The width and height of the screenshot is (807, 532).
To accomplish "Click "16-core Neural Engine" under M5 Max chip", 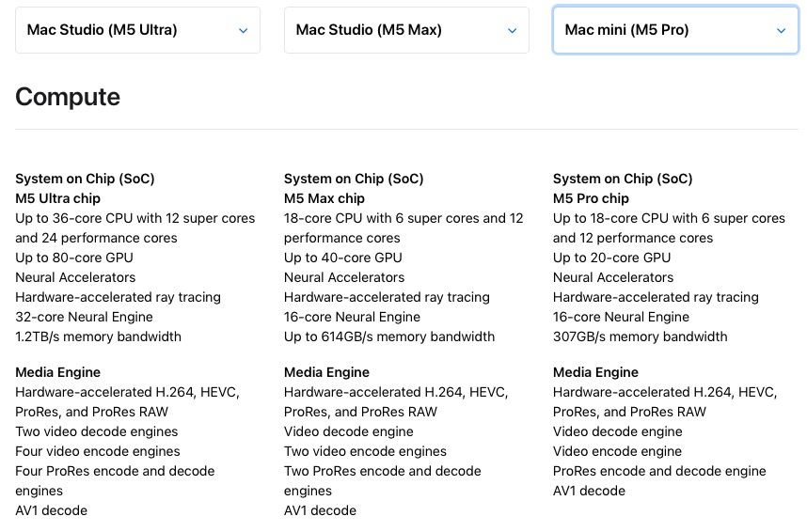I will (352, 317).
